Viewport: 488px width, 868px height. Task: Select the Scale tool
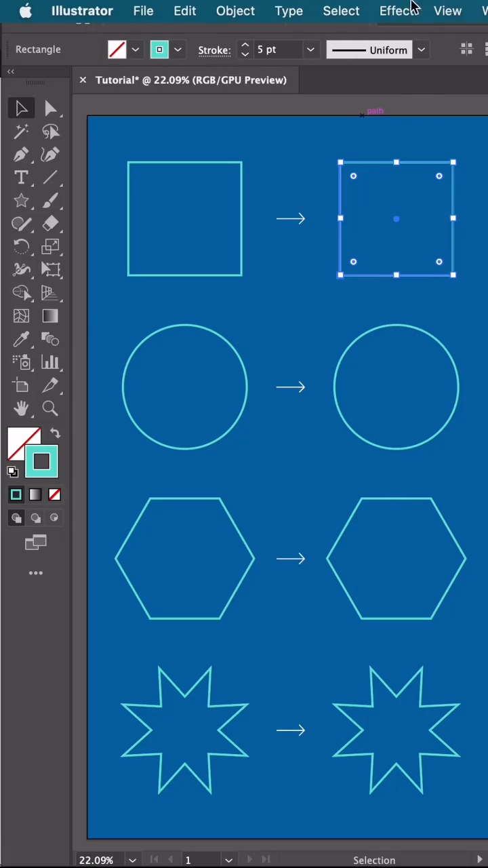click(x=50, y=247)
